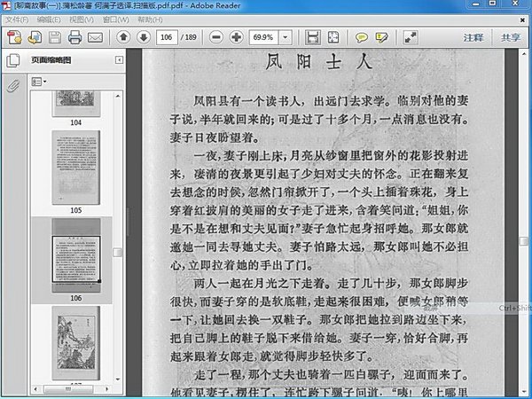Select page 105 thumbnail
532x399 pixels.
[75, 168]
